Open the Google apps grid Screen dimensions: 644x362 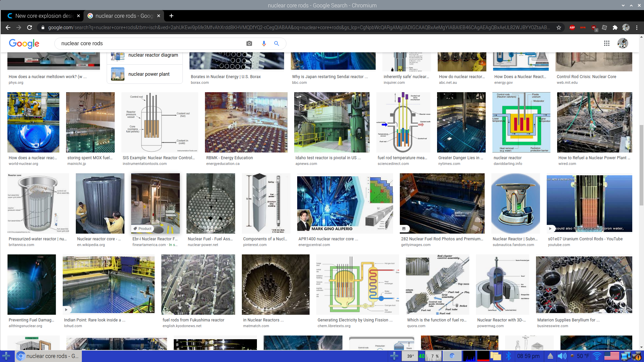coord(606,43)
